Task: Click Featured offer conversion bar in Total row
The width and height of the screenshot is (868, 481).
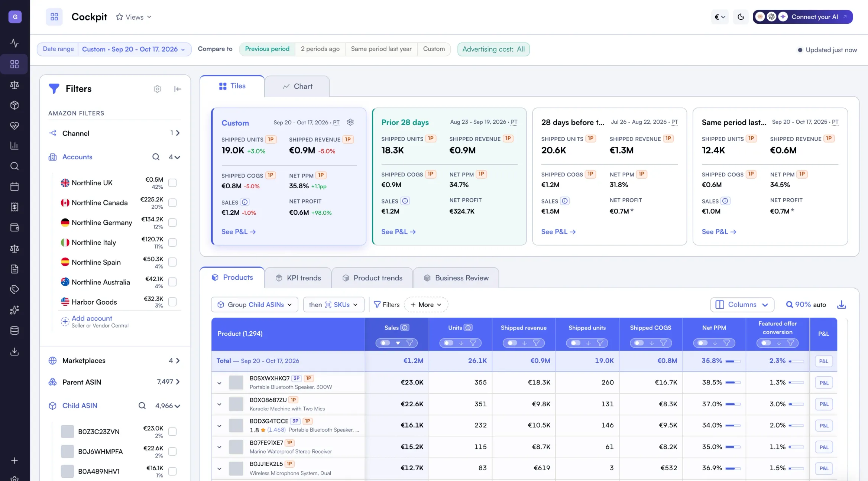Action: (x=796, y=361)
